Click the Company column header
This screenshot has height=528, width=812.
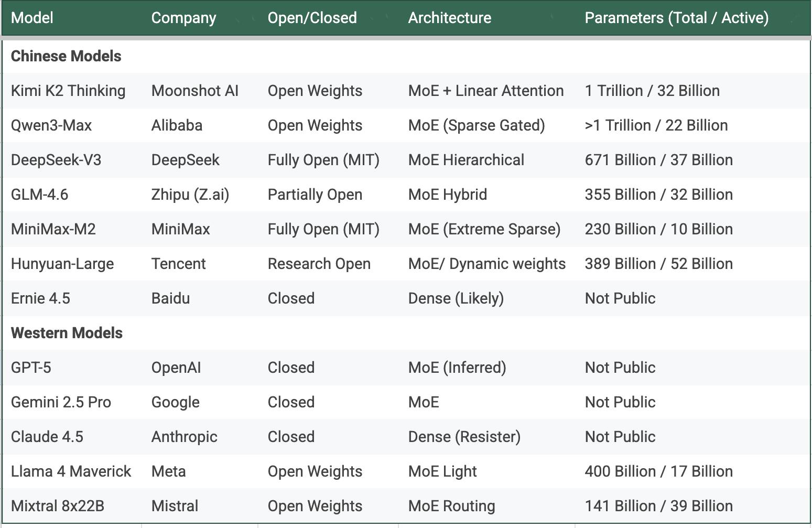coord(183,18)
